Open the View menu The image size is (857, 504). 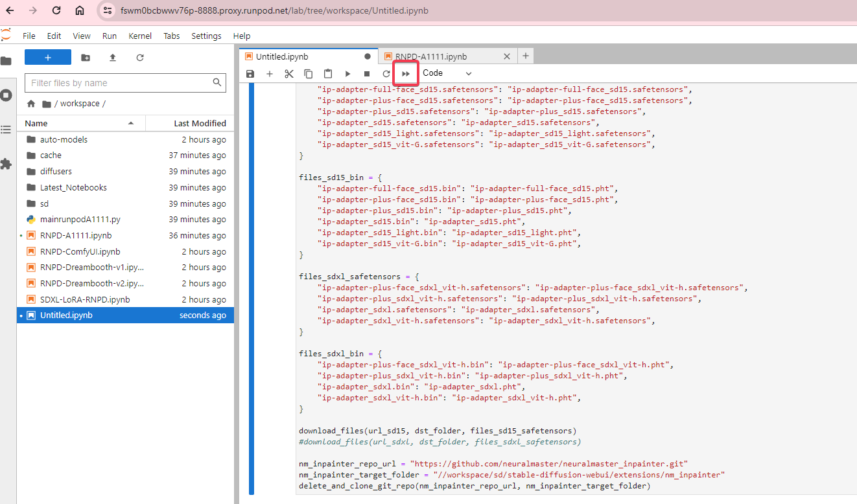[x=82, y=36]
